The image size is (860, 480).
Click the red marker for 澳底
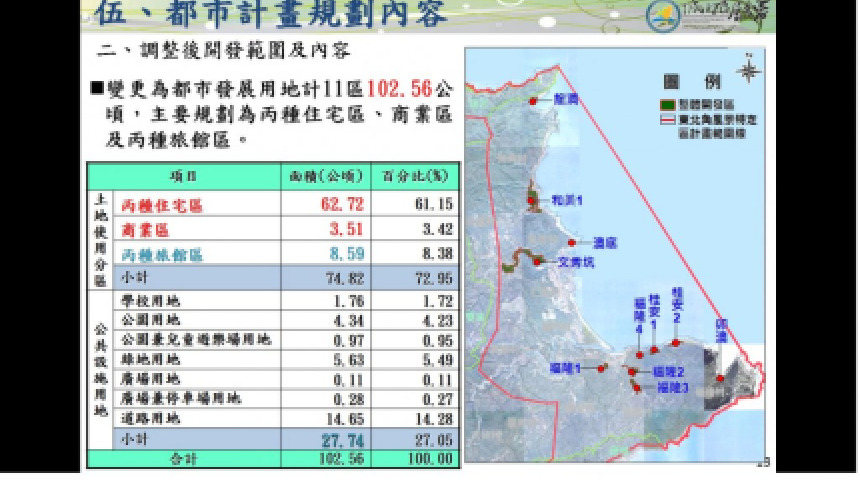click(572, 242)
